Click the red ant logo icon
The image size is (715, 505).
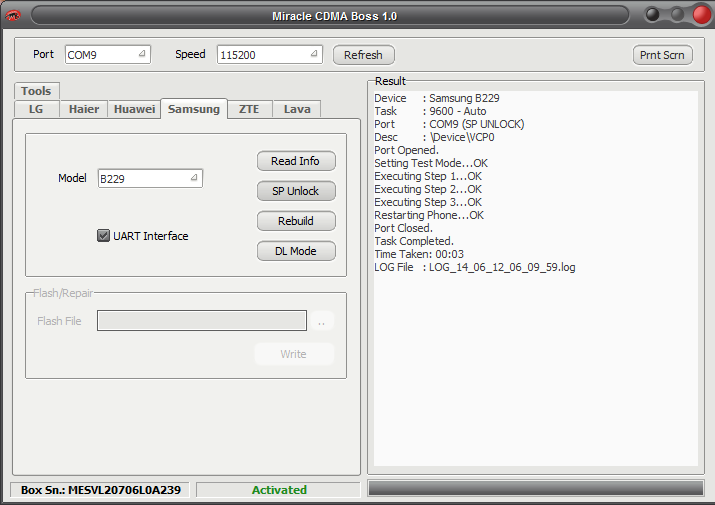(x=13, y=16)
